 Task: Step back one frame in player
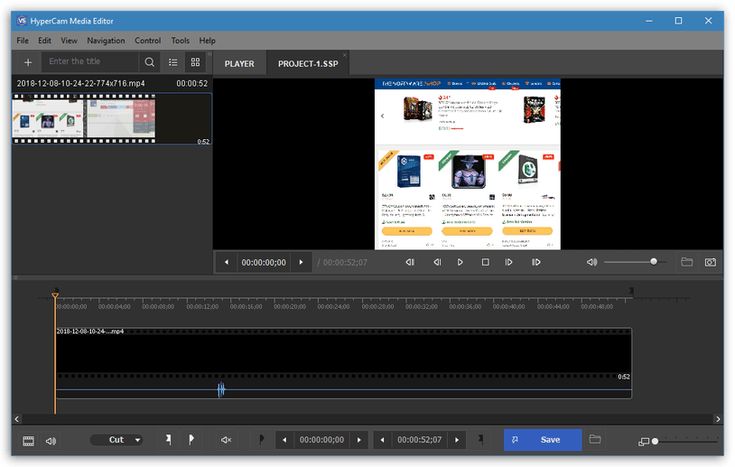tap(437, 262)
